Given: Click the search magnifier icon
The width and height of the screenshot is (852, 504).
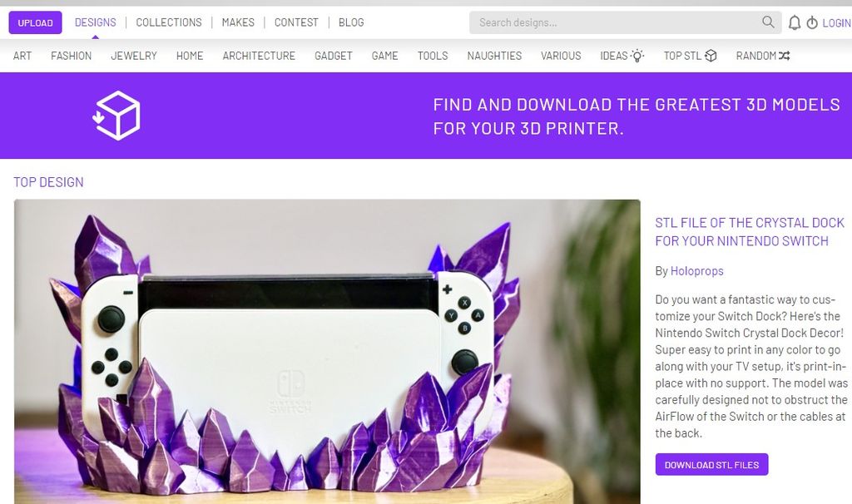Looking at the screenshot, I should 768,22.
